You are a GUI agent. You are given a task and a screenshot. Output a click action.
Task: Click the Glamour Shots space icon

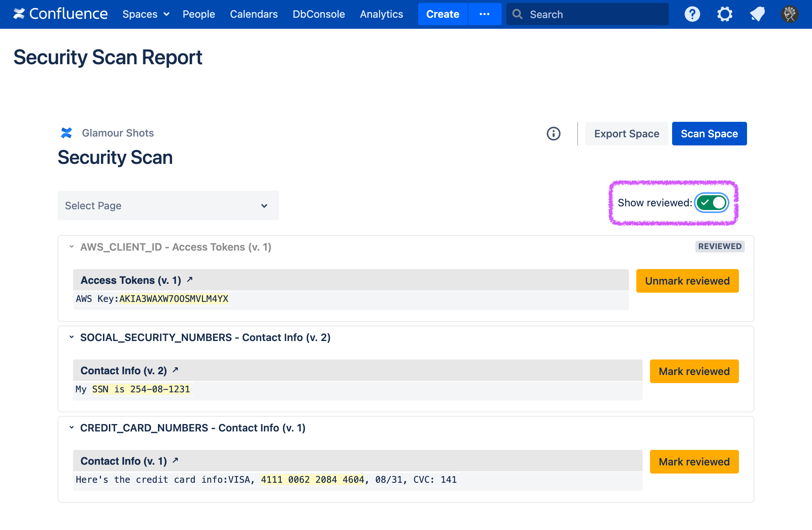point(66,133)
